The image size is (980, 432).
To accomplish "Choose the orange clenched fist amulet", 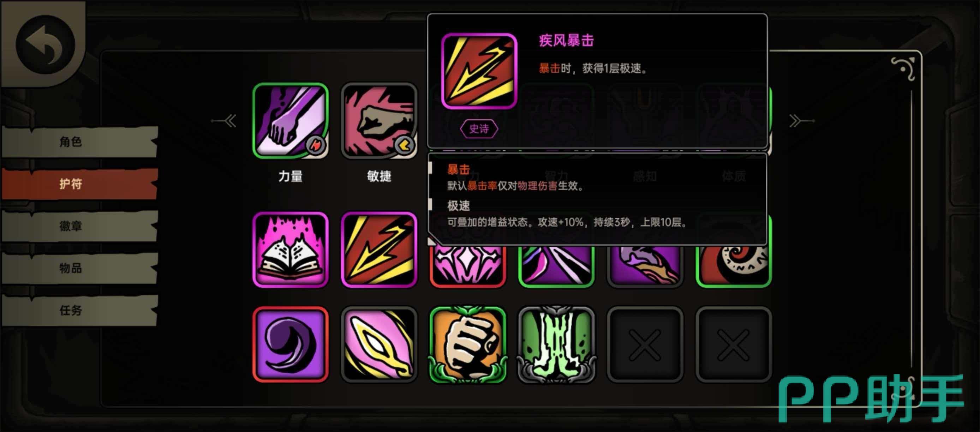I will coord(467,344).
